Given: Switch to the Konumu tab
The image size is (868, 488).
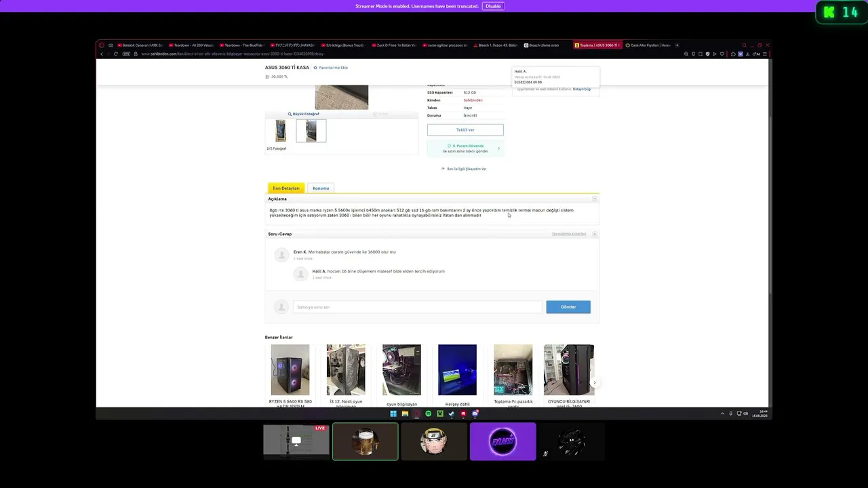Looking at the screenshot, I should (321, 188).
